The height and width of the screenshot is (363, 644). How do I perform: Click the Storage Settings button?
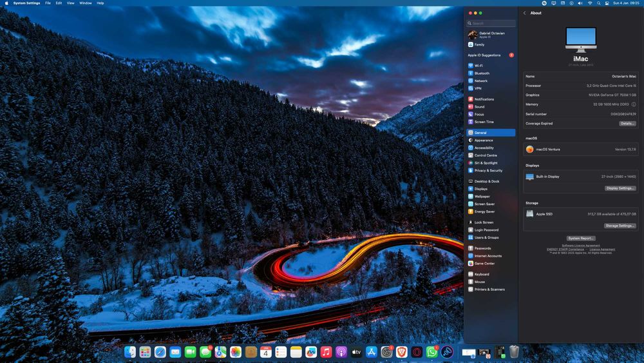click(x=620, y=226)
